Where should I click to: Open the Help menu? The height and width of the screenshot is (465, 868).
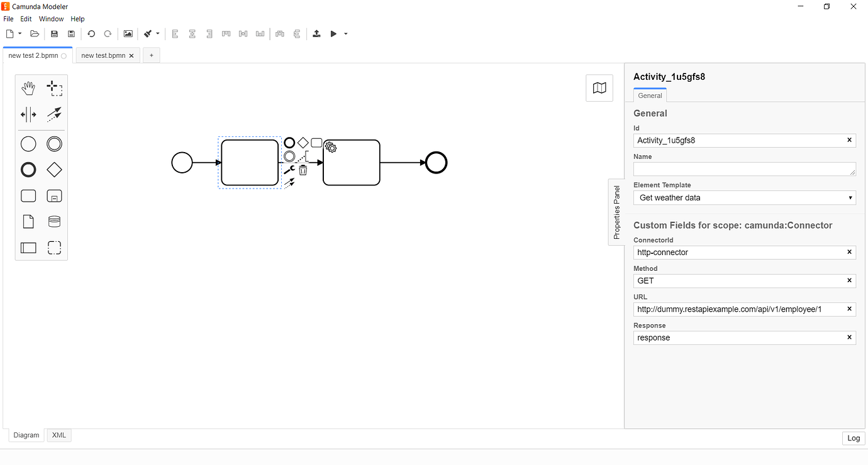[77, 19]
